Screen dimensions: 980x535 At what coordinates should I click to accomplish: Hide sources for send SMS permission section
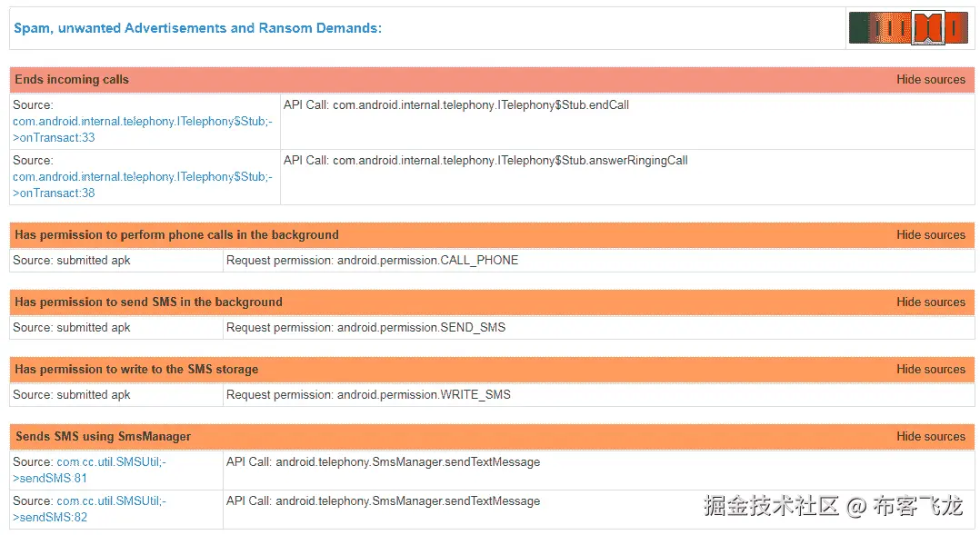tap(930, 302)
